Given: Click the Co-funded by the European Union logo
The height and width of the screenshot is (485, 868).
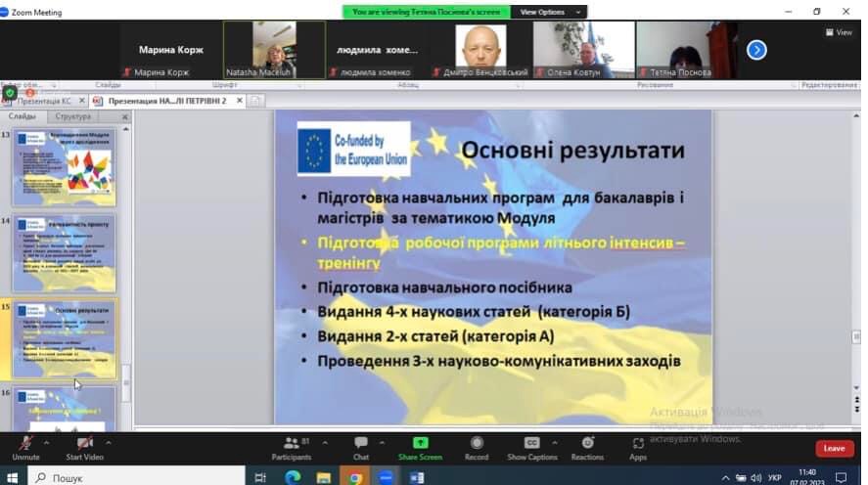Looking at the screenshot, I should 353,149.
